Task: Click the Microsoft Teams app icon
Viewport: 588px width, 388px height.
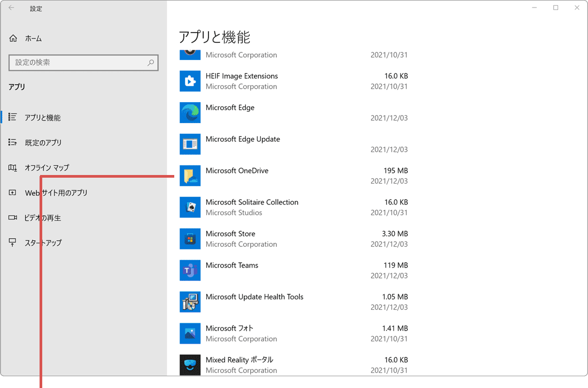Action: pyautogui.click(x=190, y=270)
